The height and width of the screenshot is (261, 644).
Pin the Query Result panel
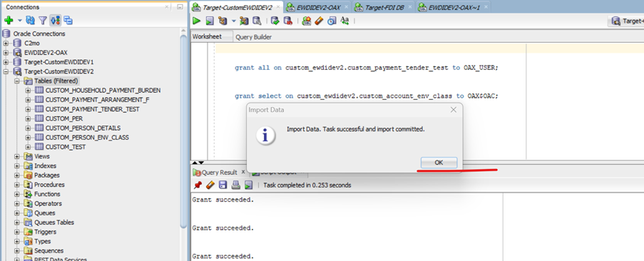point(198,185)
